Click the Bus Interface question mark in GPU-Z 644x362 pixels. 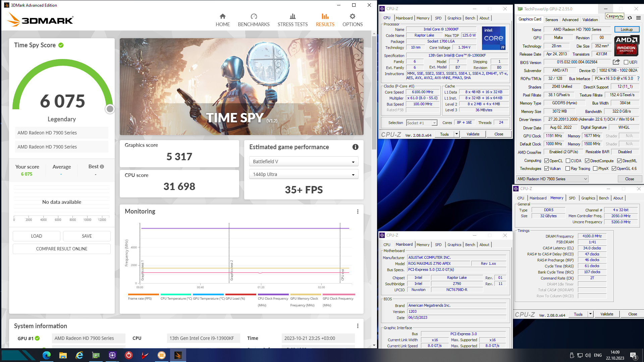638,78
